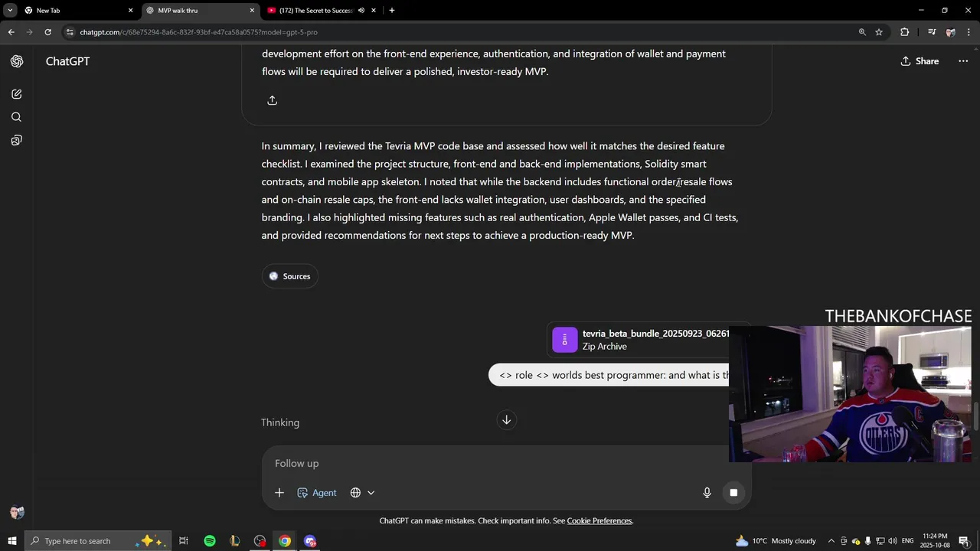The image size is (980, 551).
Task: Click the Thinking status text
Action: [280, 422]
